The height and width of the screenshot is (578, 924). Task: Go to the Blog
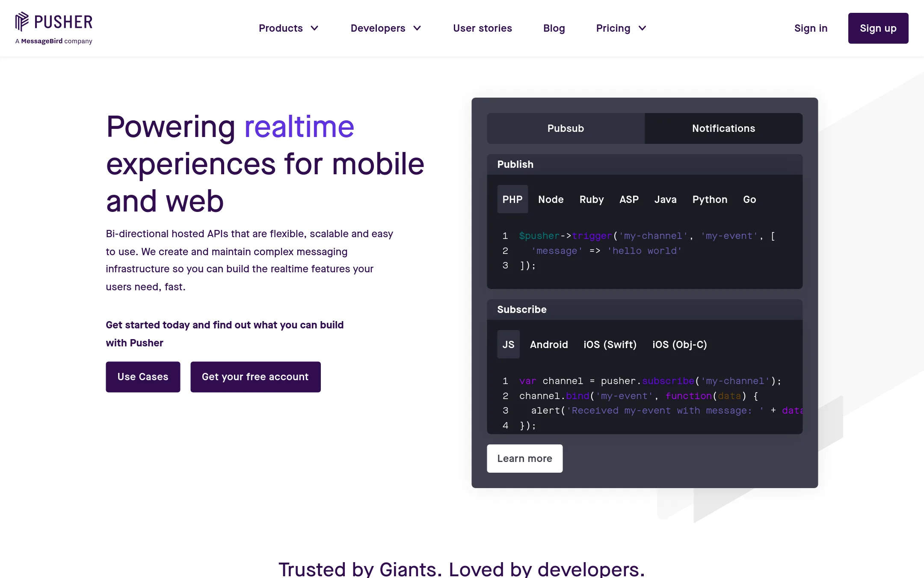click(554, 28)
